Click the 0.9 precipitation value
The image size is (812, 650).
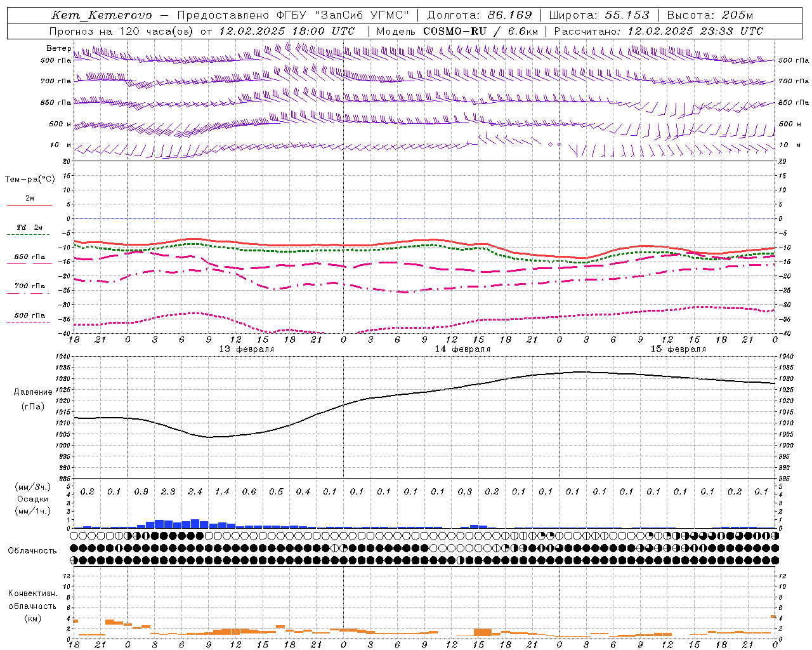[141, 492]
